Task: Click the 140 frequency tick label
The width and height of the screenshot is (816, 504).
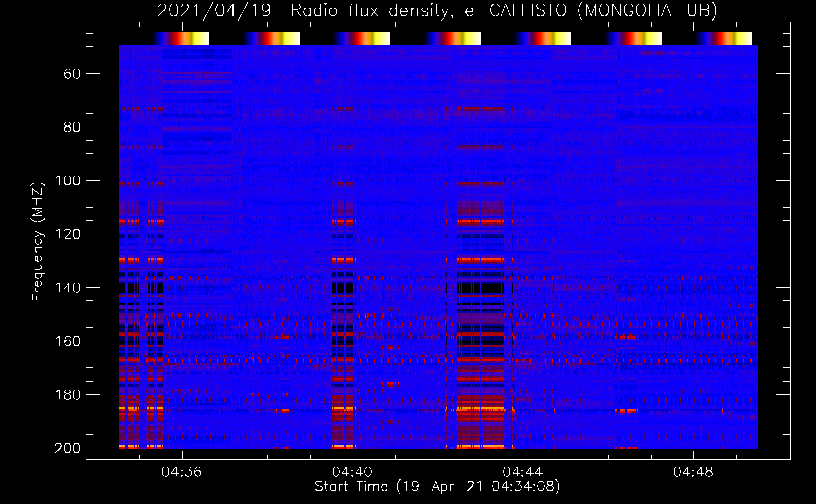Action: [x=68, y=288]
